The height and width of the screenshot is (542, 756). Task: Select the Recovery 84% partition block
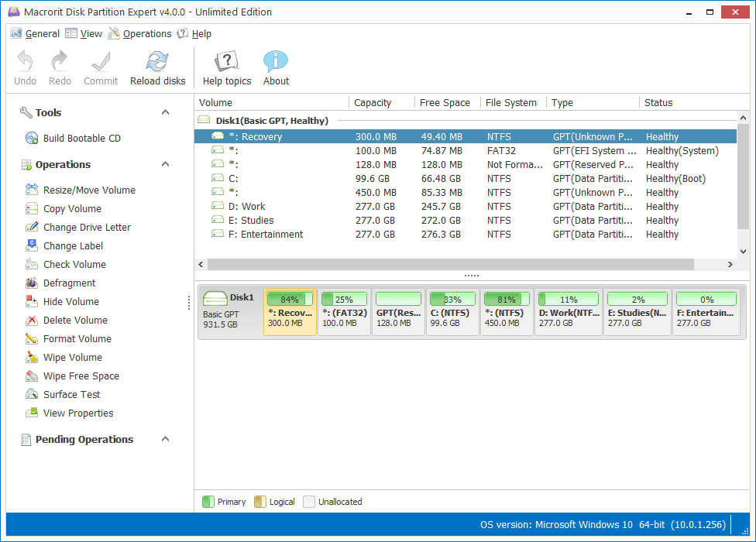(290, 312)
